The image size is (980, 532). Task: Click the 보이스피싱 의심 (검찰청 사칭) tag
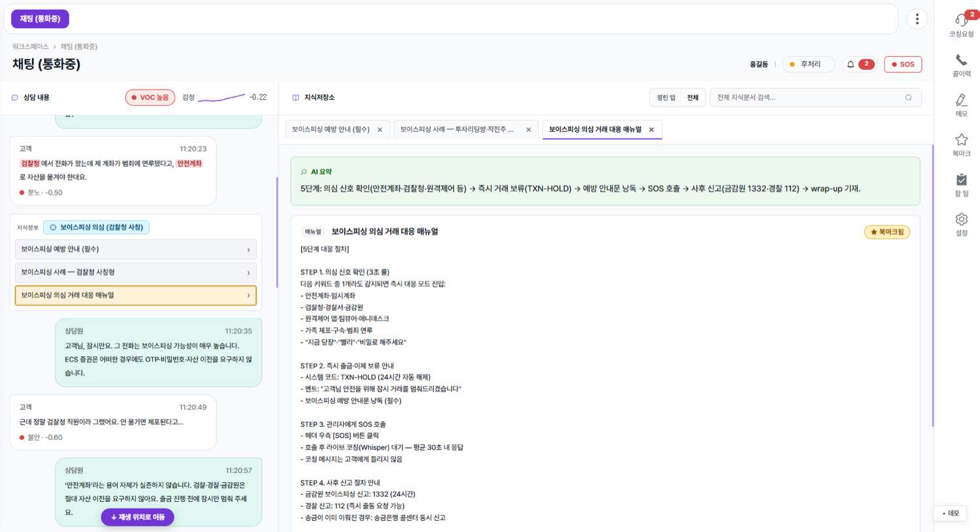[x=97, y=227]
